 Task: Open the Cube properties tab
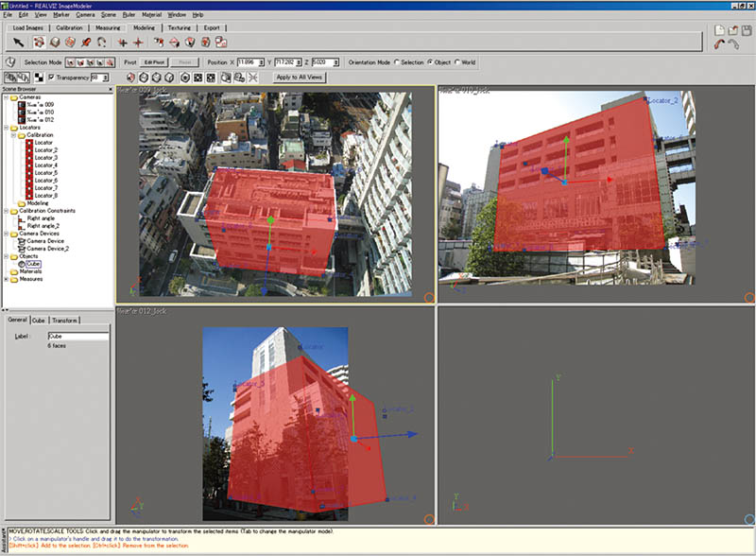(39, 320)
